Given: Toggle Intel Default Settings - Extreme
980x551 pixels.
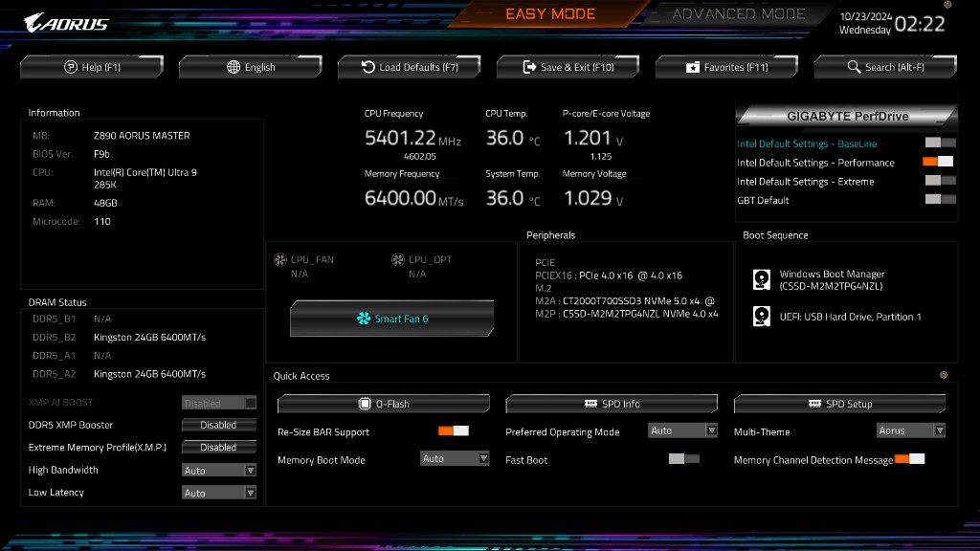Looking at the screenshot, I should click(x=940, y=180).
